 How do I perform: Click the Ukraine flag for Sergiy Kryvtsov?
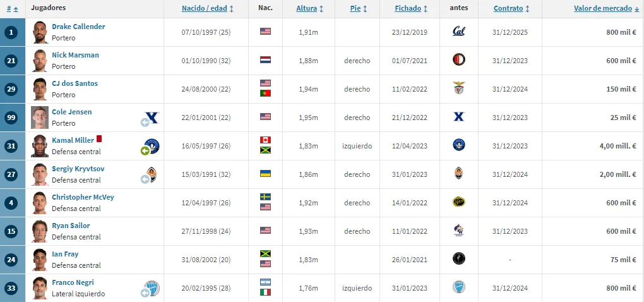pos(265,174)
